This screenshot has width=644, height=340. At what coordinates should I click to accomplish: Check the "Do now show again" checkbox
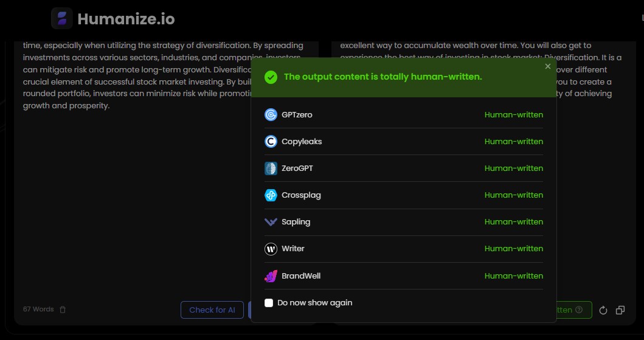click(269, 303)
